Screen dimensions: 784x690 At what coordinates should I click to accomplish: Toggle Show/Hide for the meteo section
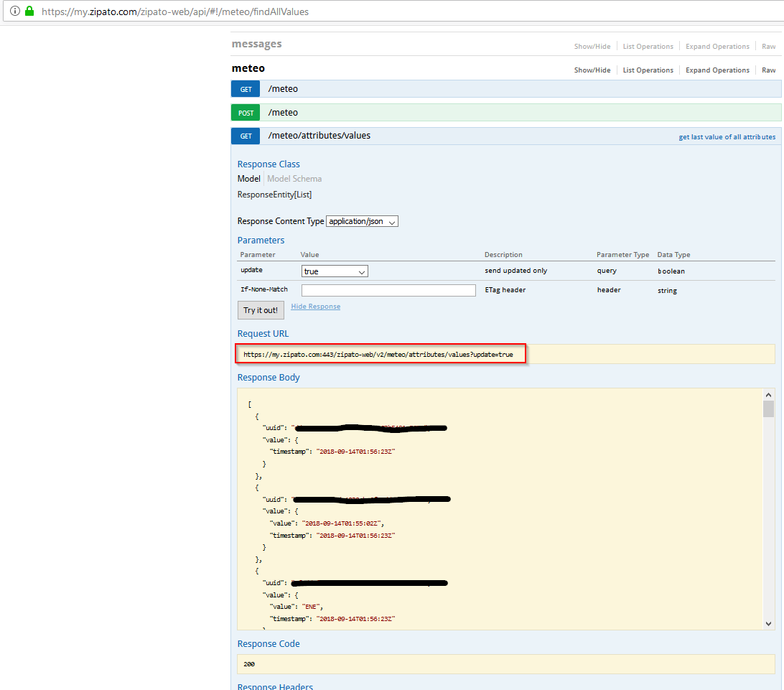pyautogui.click(x=592, y=70)
